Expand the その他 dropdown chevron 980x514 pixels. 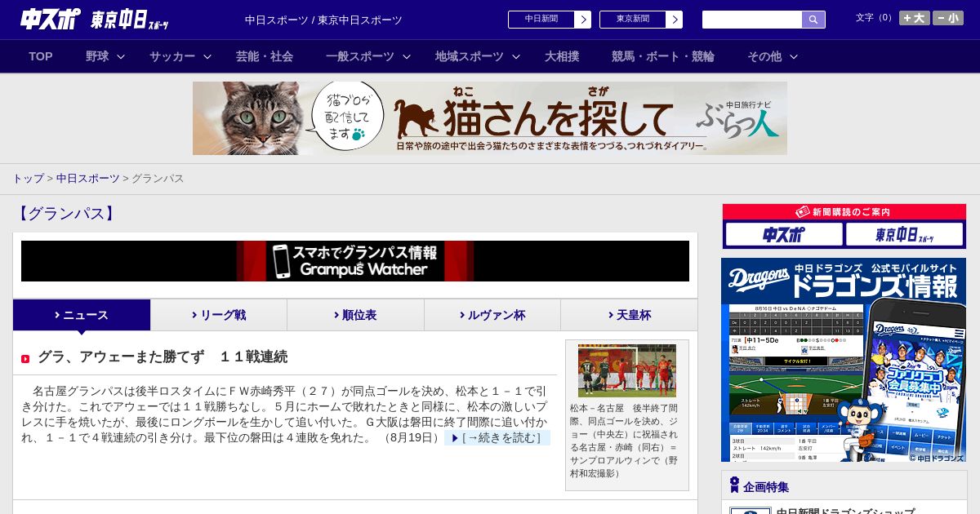(794, 56)
